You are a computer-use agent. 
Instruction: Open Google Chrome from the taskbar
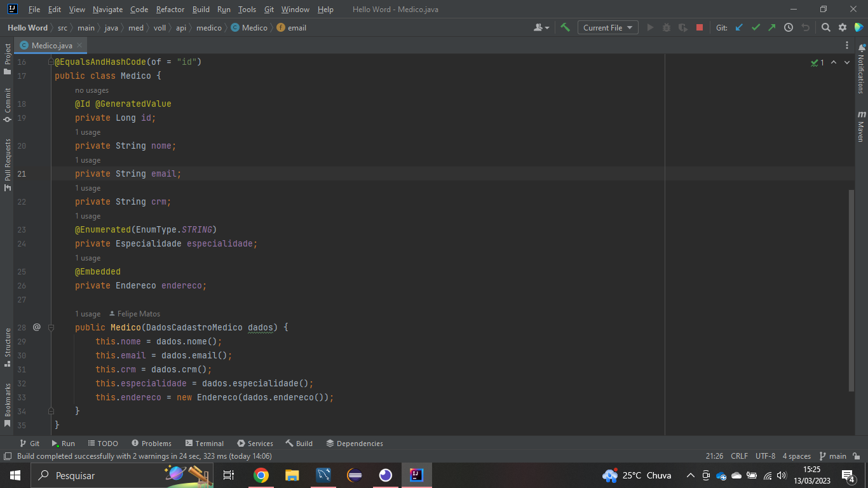(x=261, y=475)
